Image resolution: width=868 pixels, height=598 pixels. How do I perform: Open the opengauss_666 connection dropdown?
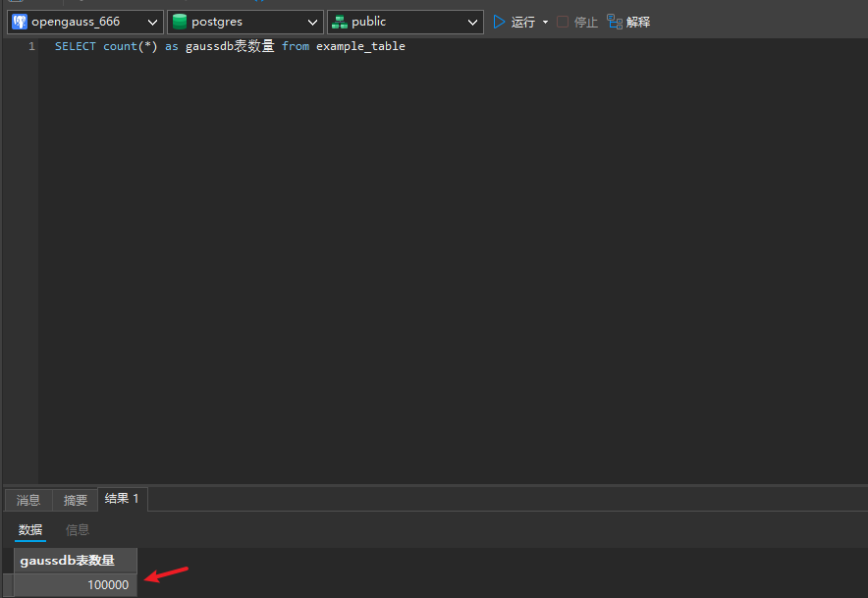pyautogui.click(x=85, y=23)
